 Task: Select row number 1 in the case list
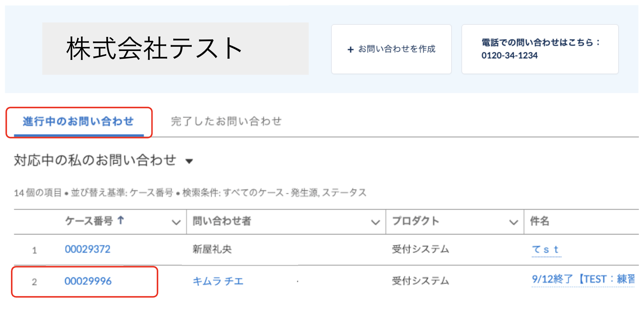coord(35,250)
